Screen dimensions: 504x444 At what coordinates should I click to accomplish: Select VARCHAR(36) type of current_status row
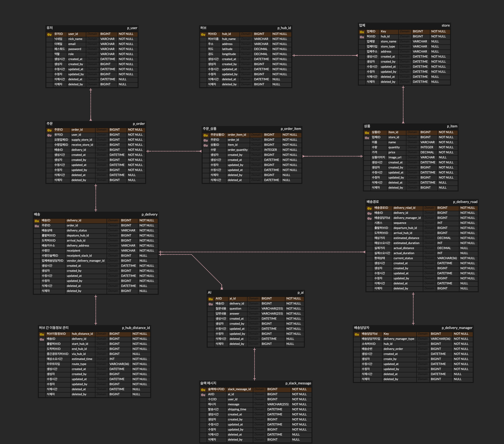(447, 258)
